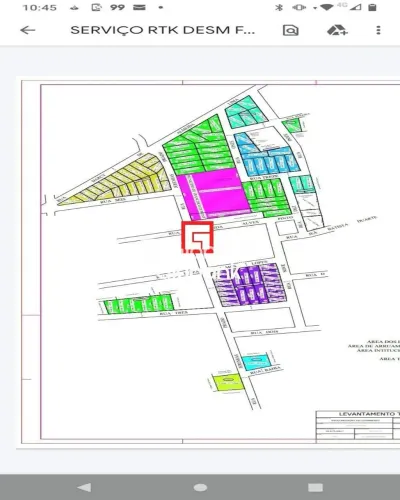Tap the red logo watermark on map
Viewport: 400px width, 500px height.
[x=197, y=237]
